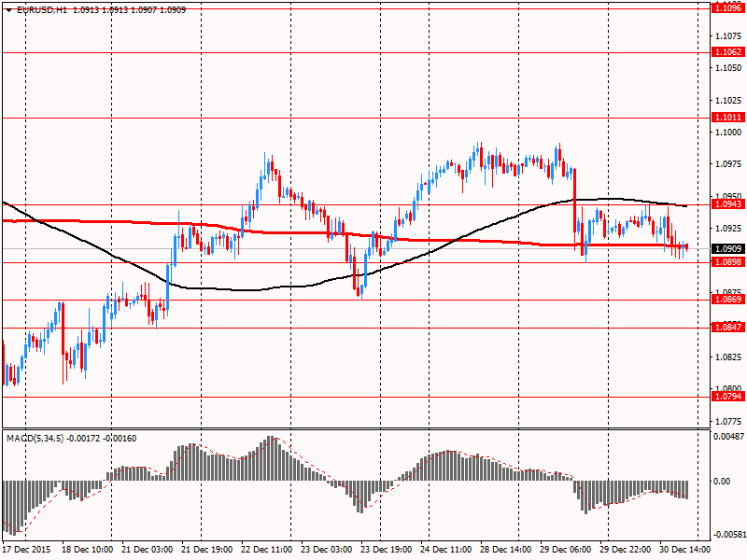Click the 23 Dec 03:00 time axis label
The height and width of the screenshot is (560, 747).
(x=326, y=549)
